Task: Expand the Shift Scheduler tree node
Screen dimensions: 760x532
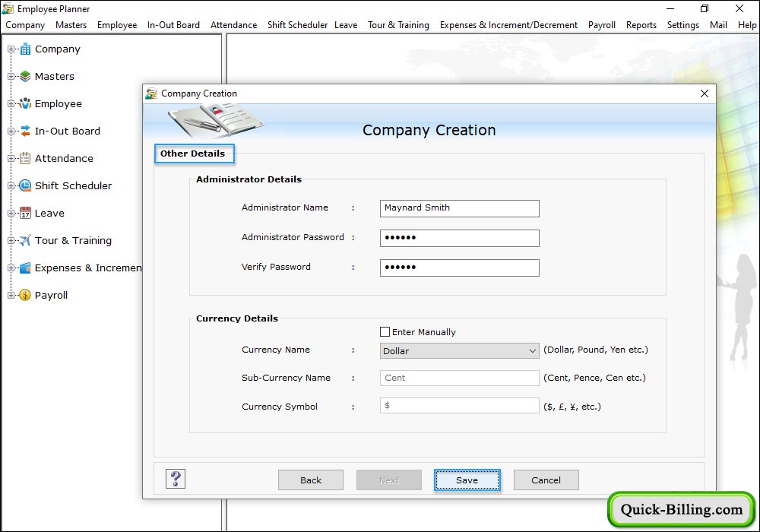Action: (11, 185)
